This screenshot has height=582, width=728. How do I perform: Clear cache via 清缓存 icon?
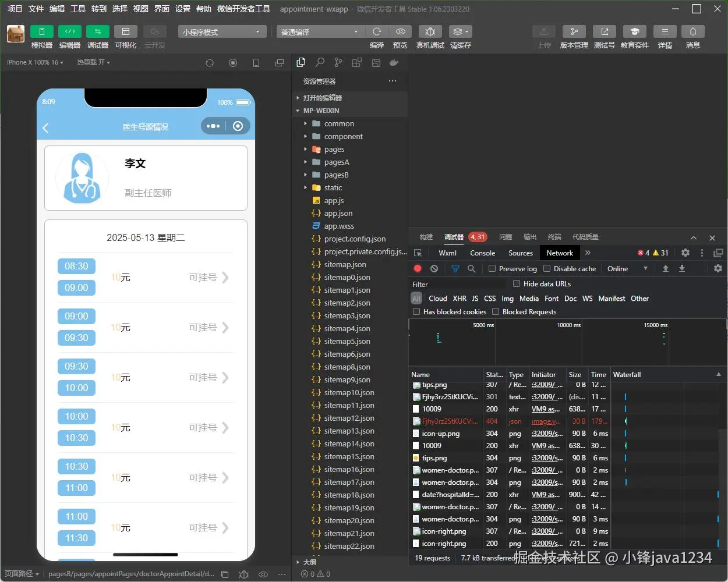(x=461, y=31)
